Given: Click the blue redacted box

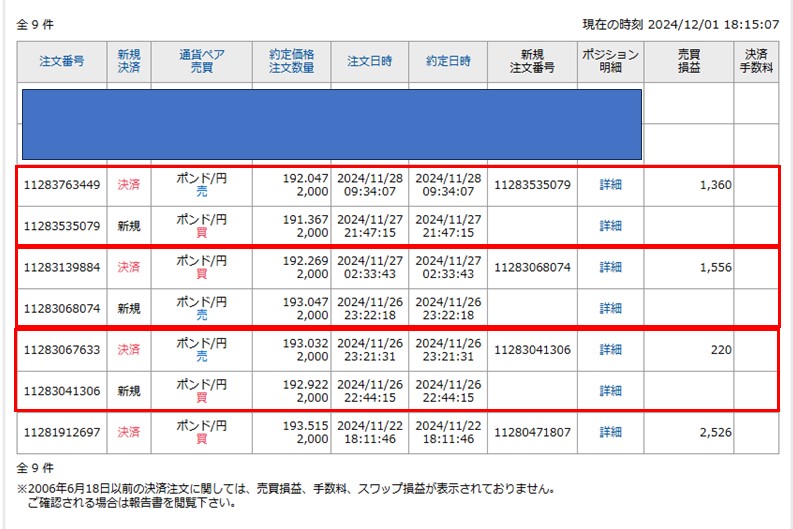Looking at the screenshot, I should click(330, 124).
